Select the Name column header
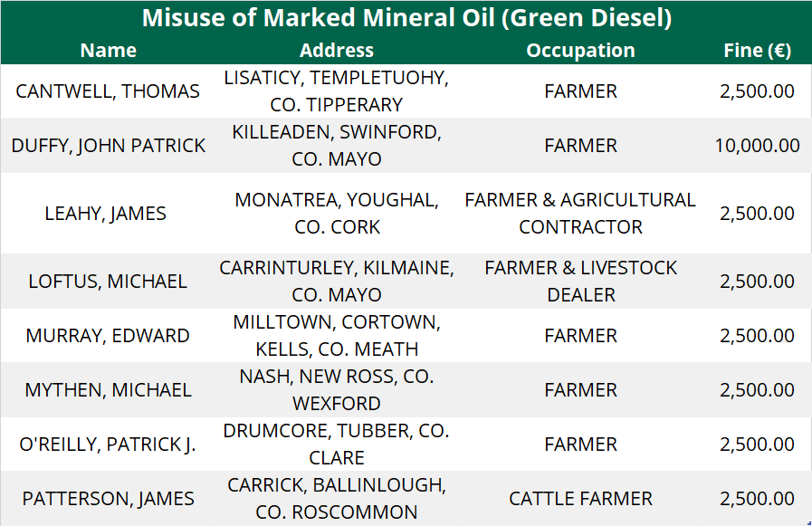The width and height of the screenshot is (812, 526). tap(109, 51)
